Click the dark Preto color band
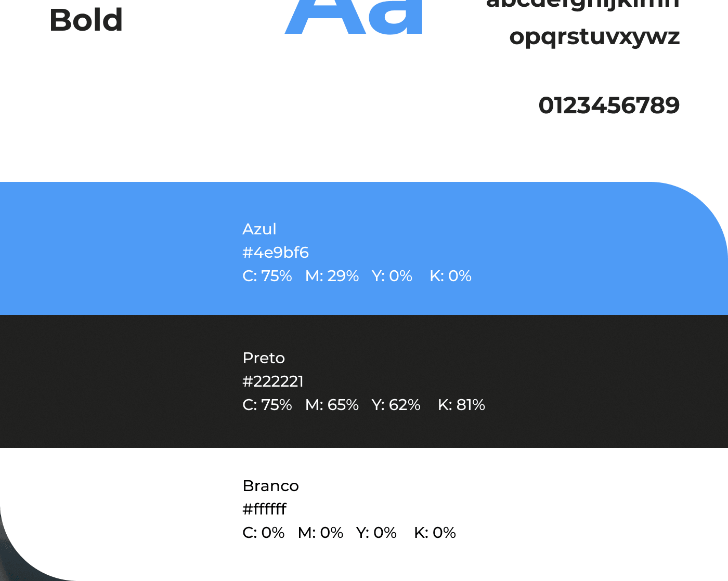Screen dimensions: 728x581 click(364, 381)
